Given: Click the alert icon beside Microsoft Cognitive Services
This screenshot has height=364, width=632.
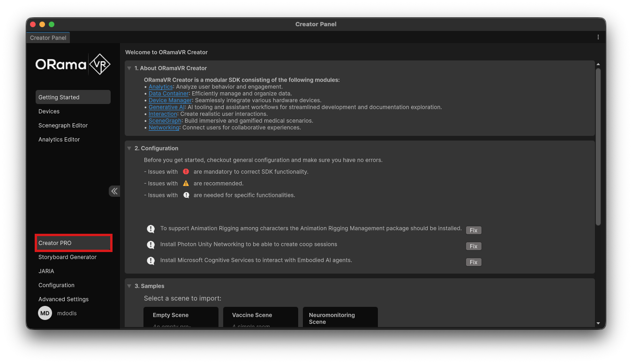Looking at the screenshot, I should [151, 261].
